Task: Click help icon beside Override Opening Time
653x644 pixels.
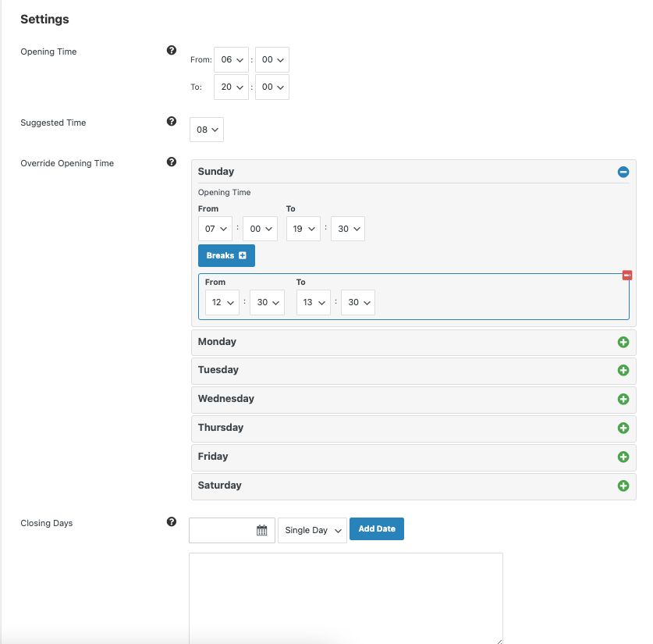Action: click(x=171, y=162)
